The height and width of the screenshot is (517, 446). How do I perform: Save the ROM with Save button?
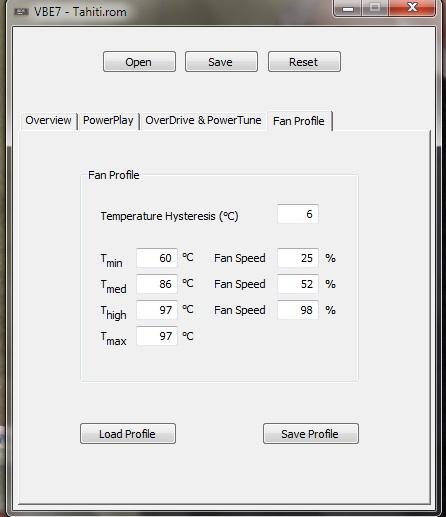(221, 62)
